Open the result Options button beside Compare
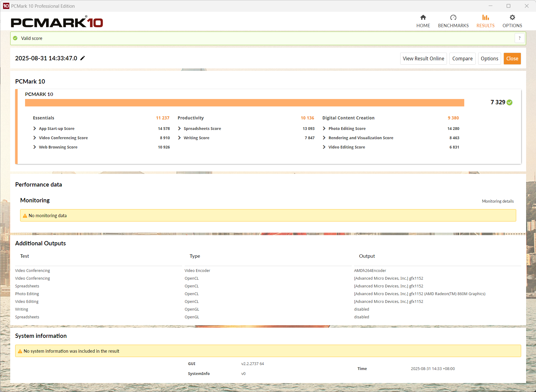 pyautogui.click(x=489, y=58)
